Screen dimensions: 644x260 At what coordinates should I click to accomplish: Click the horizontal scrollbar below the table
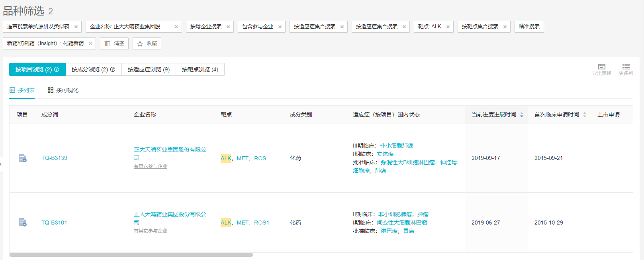pos(131,255)
